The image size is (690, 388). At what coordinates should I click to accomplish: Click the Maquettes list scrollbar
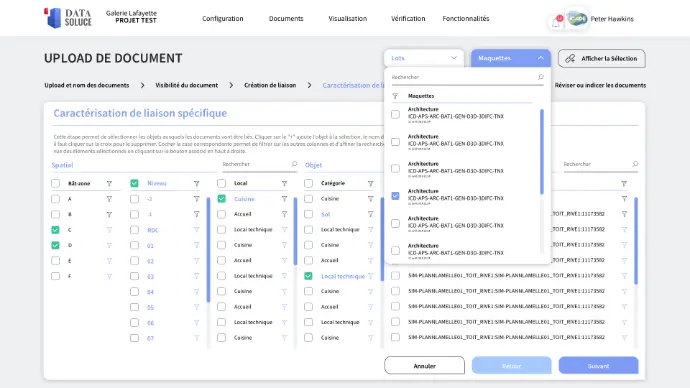542,152
